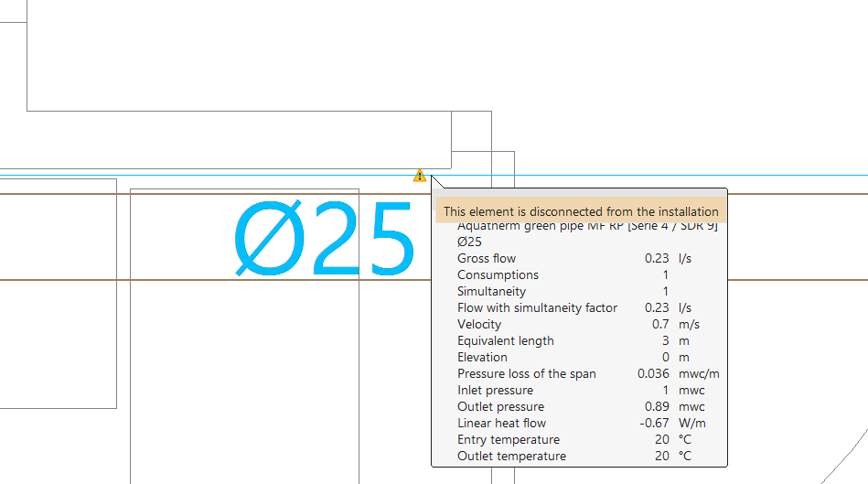Click the Aquatherm green pipe description line
Image resolution: width=868 pixels, height=484 pixels.
click(586, 227)
